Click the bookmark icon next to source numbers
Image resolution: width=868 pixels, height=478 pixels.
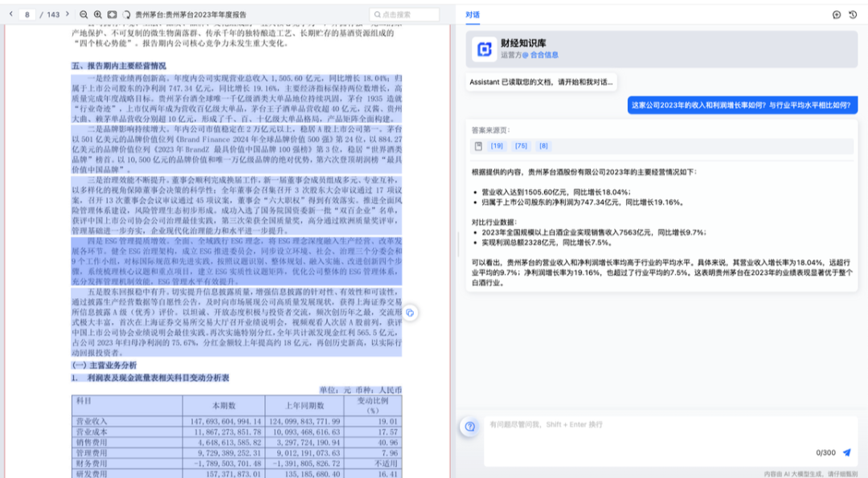[x=478, y=145]
